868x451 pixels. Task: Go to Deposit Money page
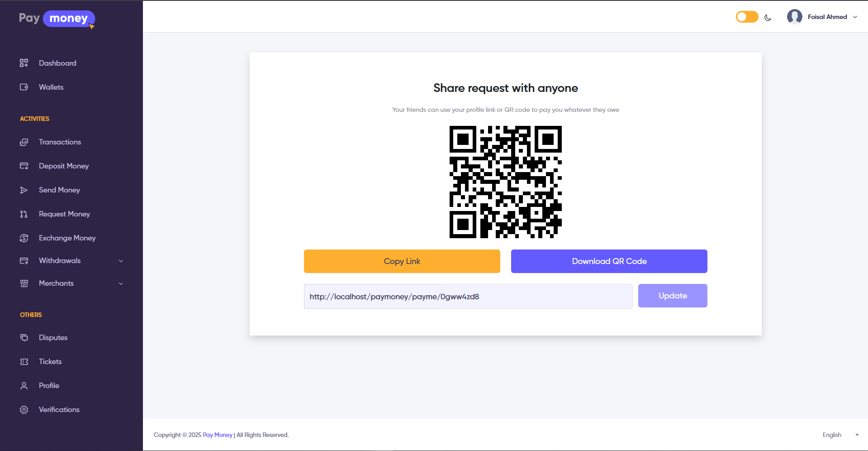(x=64, y=166)
